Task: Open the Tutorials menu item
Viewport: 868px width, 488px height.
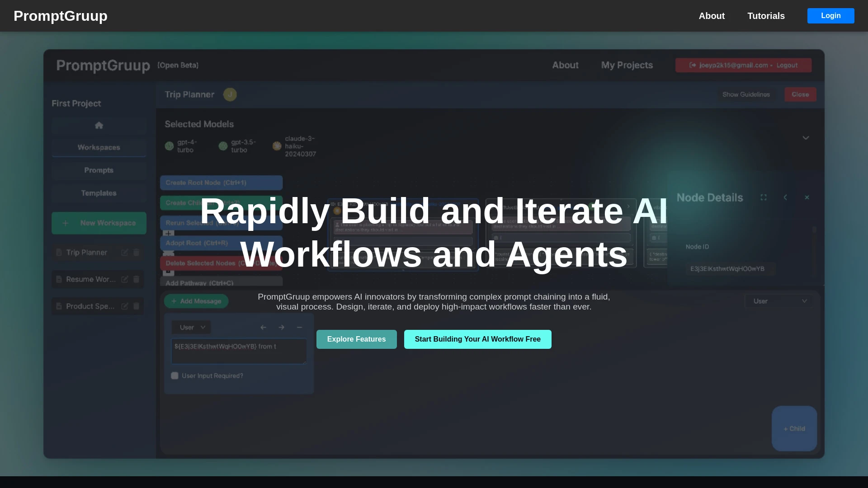Action: pyautogui.click(x=766, y=16)
